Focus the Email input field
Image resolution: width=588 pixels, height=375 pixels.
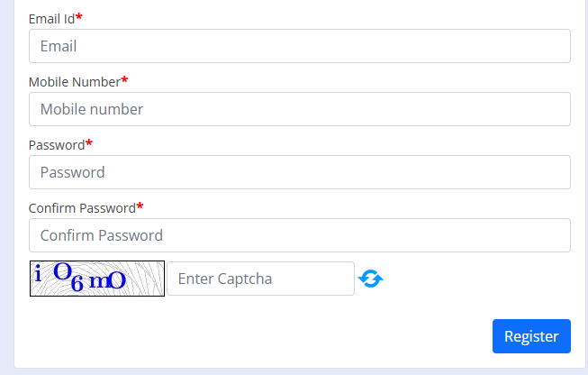tap(300, 46)
